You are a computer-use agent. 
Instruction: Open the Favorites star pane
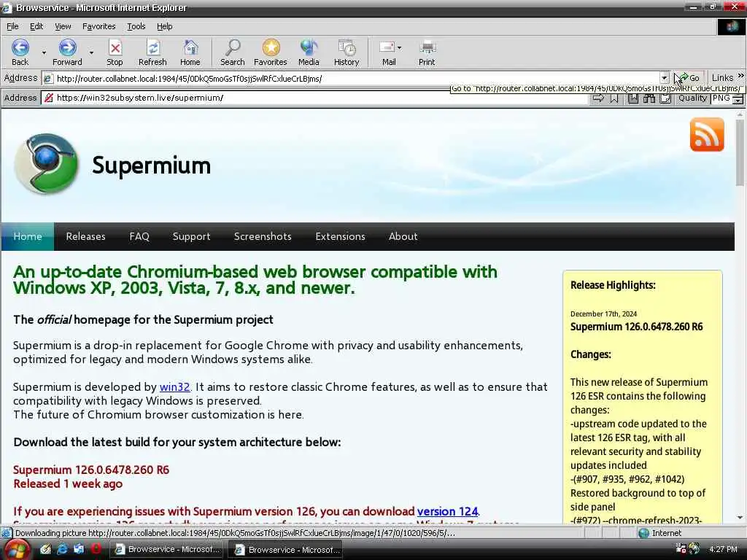click(x=271, y=52)
